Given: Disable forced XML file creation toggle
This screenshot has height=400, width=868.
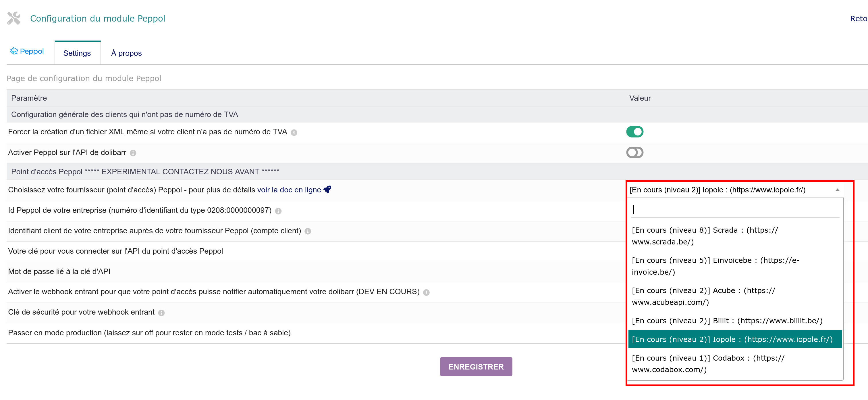Looking at the screenshot, I should [634, 132].
